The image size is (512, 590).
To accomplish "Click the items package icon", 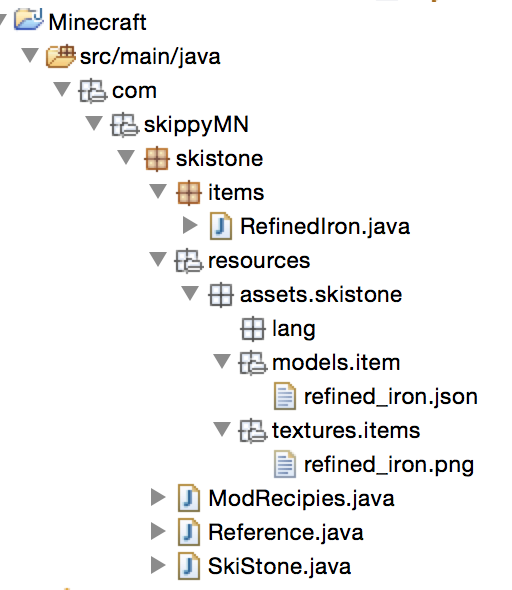I will 188,193.
